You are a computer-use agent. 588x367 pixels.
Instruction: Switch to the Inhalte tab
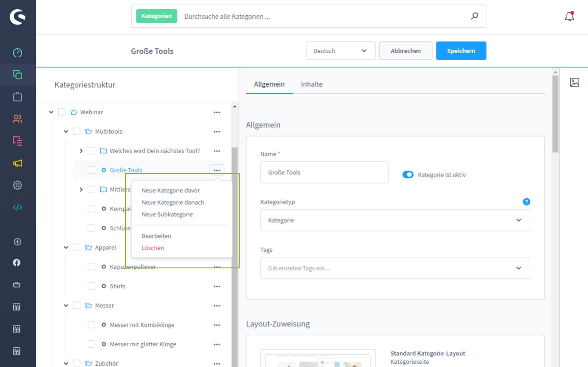(x=311, y=84)
